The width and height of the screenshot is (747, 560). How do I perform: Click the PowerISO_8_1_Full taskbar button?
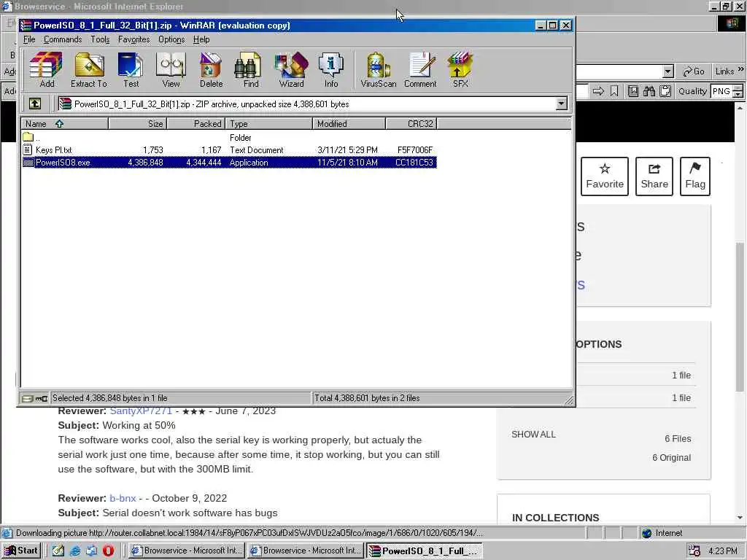(424, 551)
